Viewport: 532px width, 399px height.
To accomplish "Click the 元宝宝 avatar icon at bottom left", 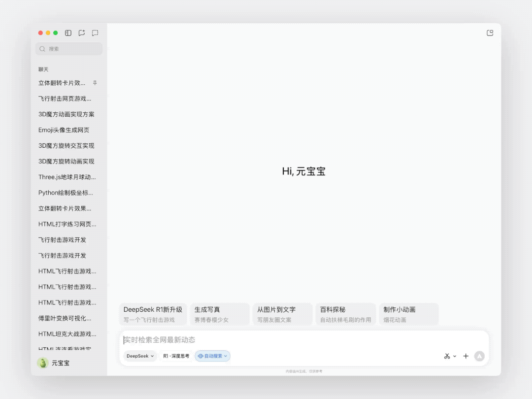I will (x=42, y=363).
